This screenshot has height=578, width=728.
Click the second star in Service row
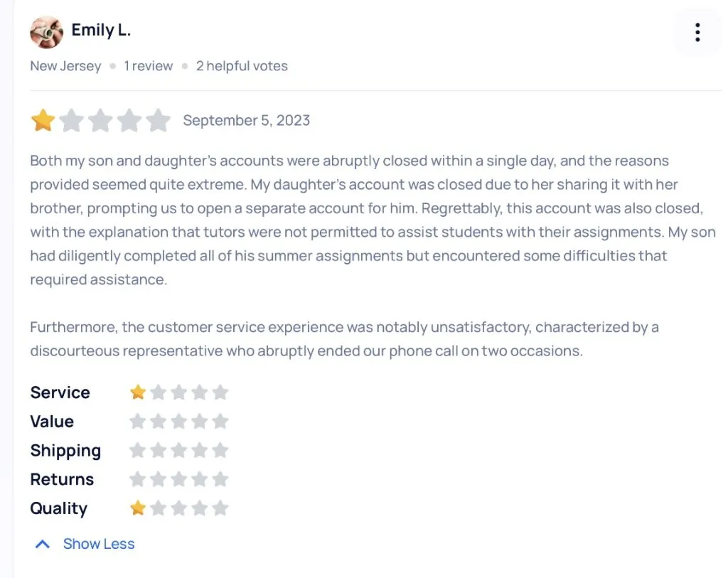[159, 392]
